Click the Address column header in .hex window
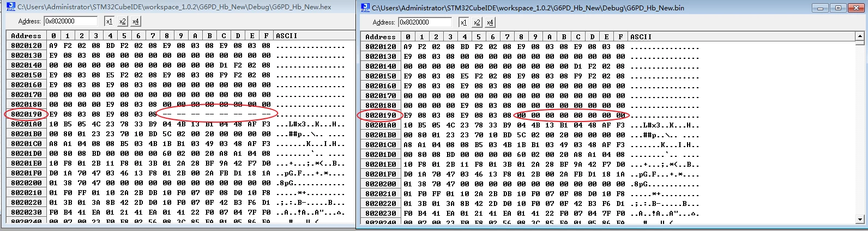Viewport: 868px width, 231px height. point(26,35)
